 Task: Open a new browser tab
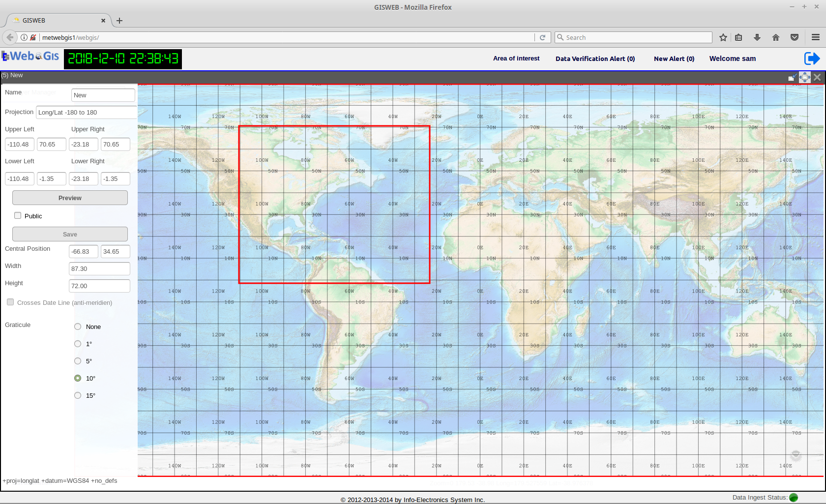(119, 21)
